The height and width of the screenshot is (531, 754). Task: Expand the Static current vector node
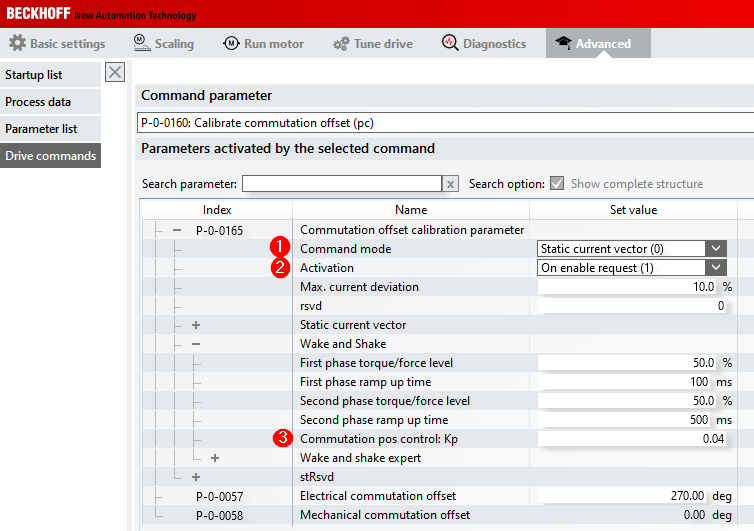(x=196, y=325)
